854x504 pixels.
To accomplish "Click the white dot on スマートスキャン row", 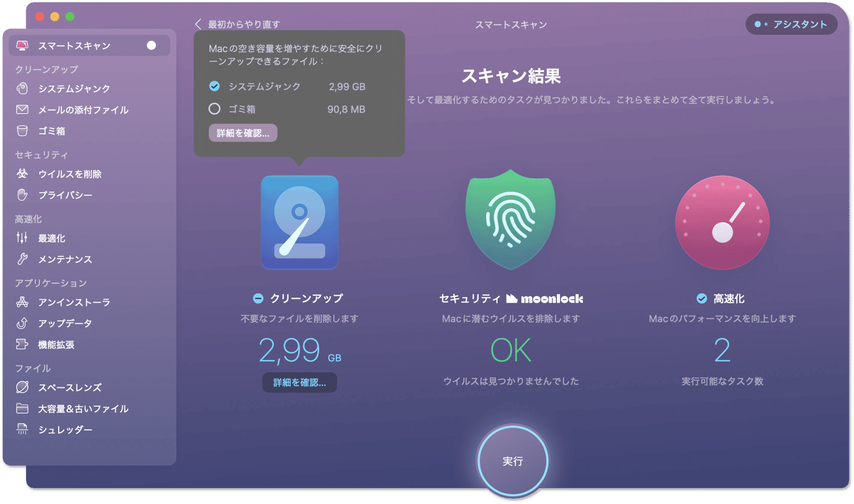I will [x=151, y=45].
